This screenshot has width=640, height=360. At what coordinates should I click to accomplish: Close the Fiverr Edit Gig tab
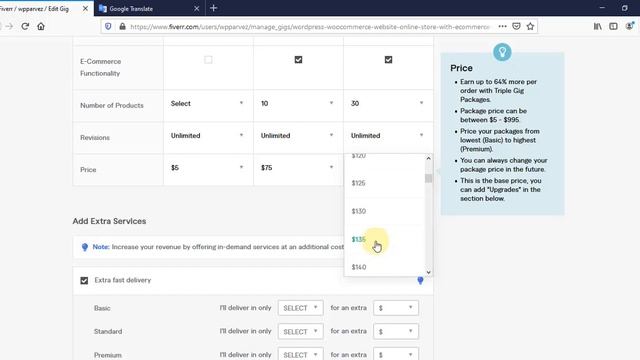pos(85,9)
